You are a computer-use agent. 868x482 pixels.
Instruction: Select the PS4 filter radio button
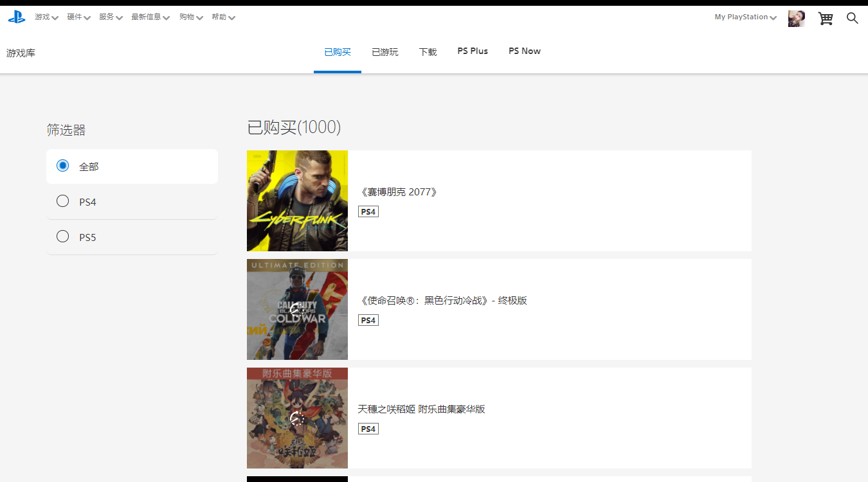click(x=62, y=201)
